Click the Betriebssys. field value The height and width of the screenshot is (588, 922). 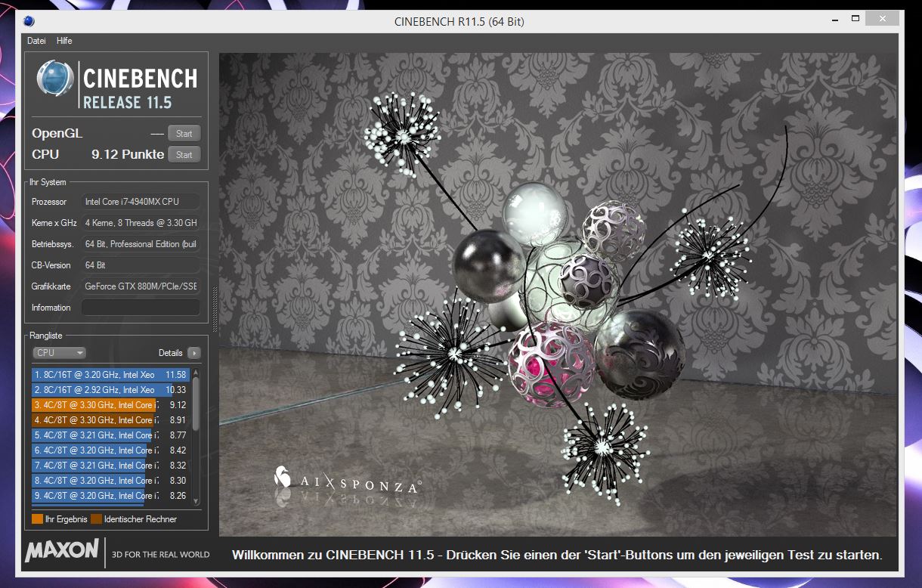click(x=141, y=244)
